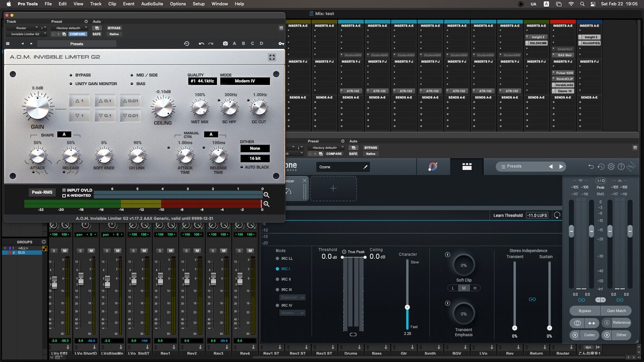The height and width of the screenshot is (362, 644).
Task: Click the Ozone Gain Match button
Action: 616,311
